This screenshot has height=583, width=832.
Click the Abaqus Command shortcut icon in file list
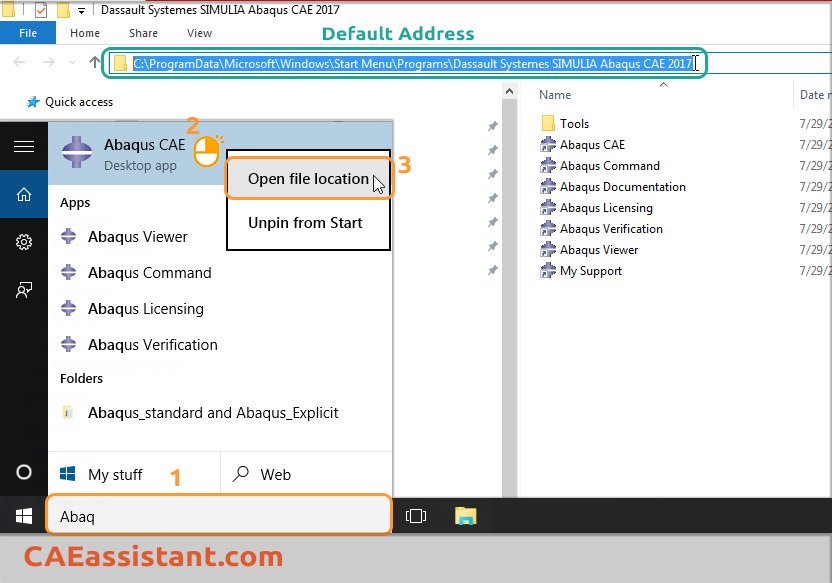(548, 166)
